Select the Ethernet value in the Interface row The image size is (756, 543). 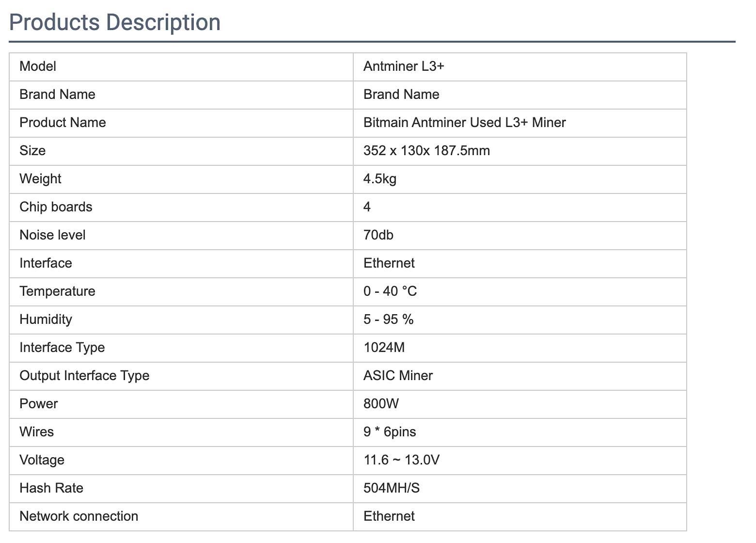[389, 263]
